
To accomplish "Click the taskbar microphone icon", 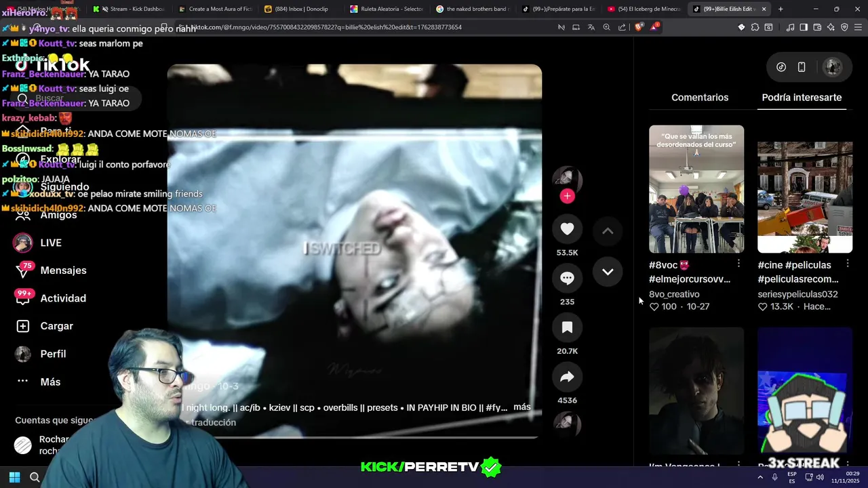I will tap(774, 477).
